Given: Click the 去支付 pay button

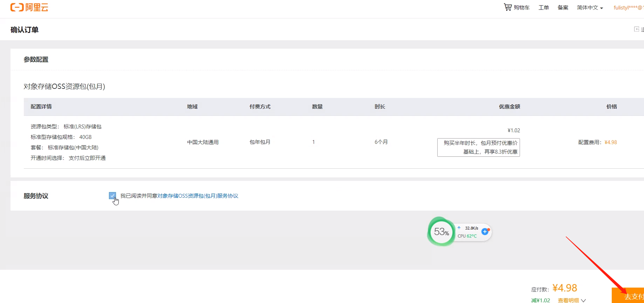Looking at the screenshot, I should [x=628, y=296].
